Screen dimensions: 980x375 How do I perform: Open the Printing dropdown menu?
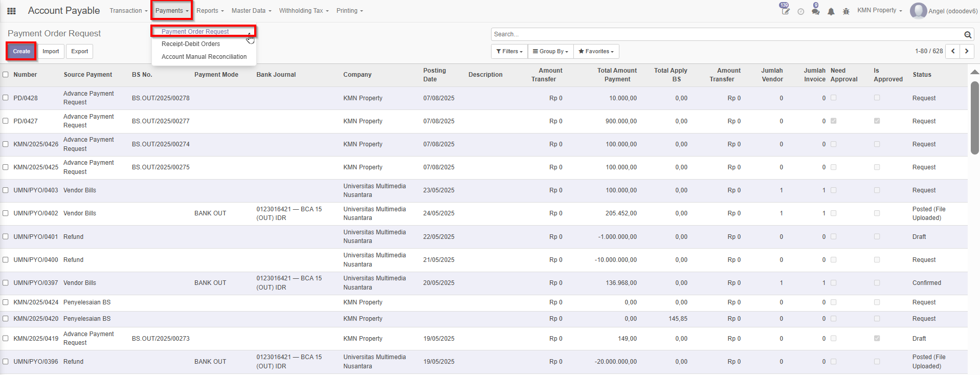[x=349, y=11]
